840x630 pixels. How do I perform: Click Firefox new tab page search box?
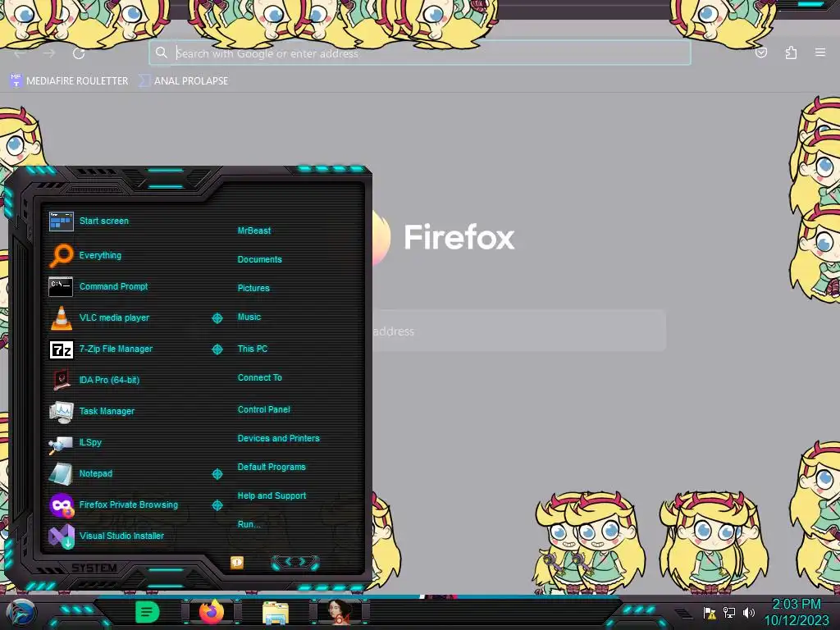click(x=518, y=331)
